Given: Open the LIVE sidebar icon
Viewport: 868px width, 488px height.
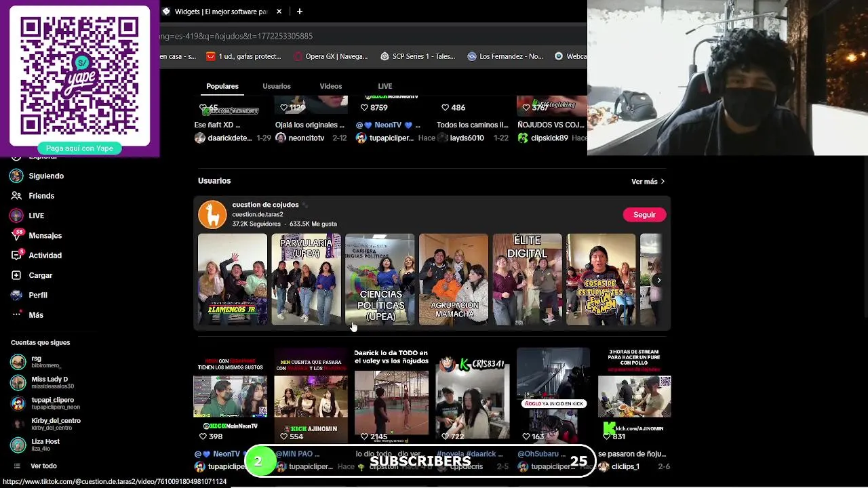Looking at the screenshot, I should tap(16, 216).
